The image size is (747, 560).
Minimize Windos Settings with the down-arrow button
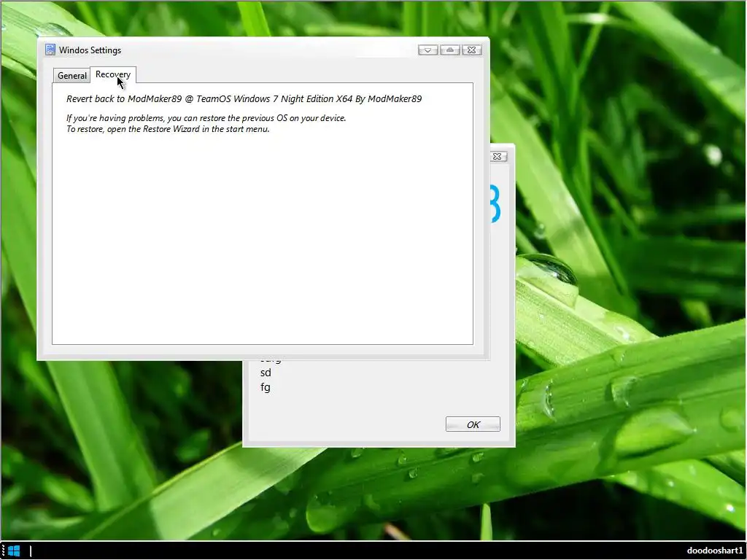[x=427, y=50]
